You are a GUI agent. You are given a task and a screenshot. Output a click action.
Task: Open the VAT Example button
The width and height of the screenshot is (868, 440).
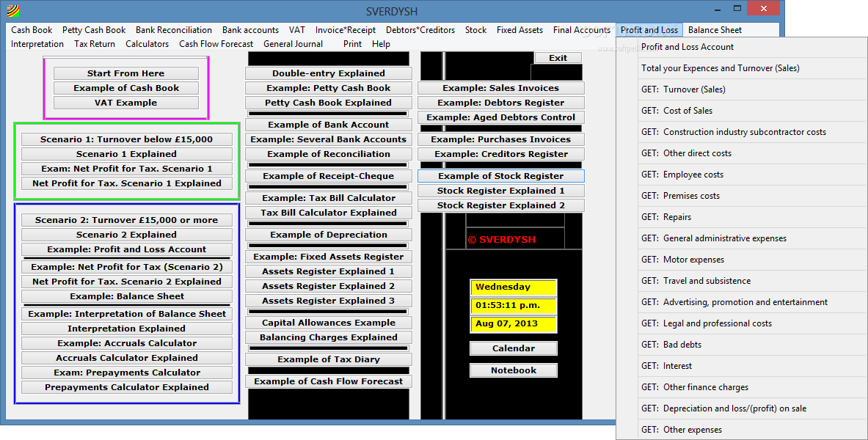point(126,103)
